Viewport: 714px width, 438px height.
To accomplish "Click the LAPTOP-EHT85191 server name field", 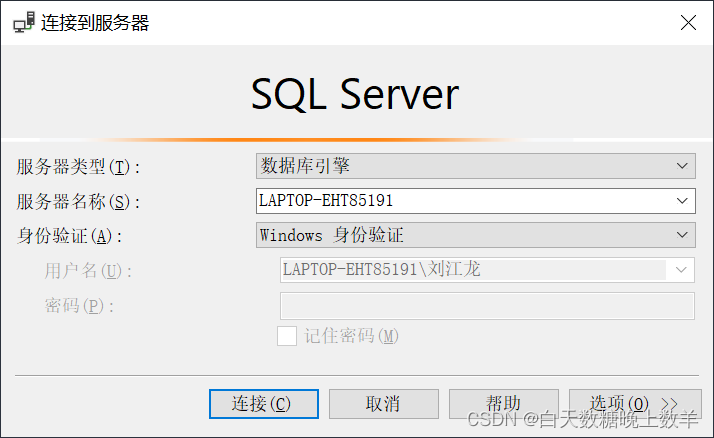I will (475, 201).
